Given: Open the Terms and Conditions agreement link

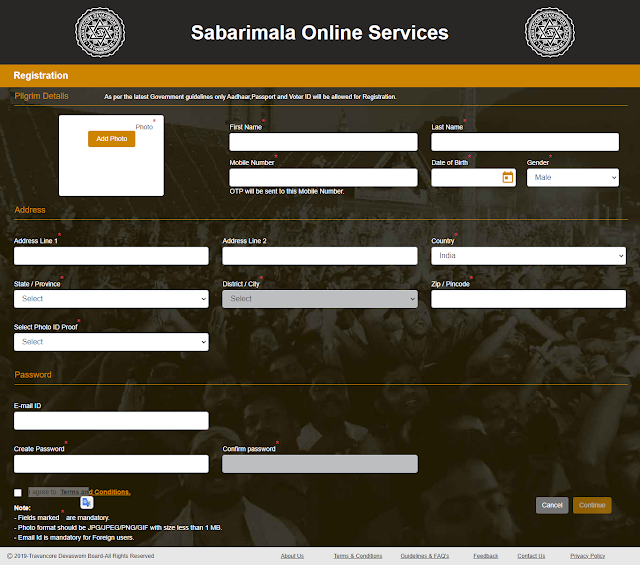Looking at the screenshot, I should (96, 492).
